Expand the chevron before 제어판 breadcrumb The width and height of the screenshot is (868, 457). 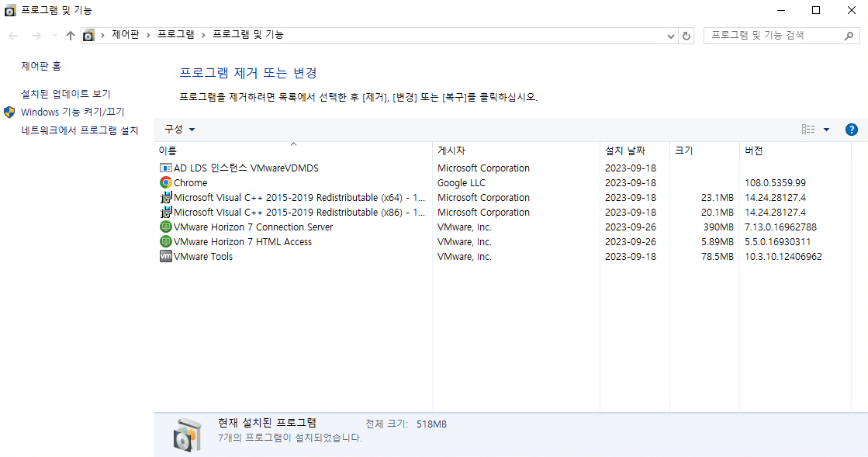[102, 35]
